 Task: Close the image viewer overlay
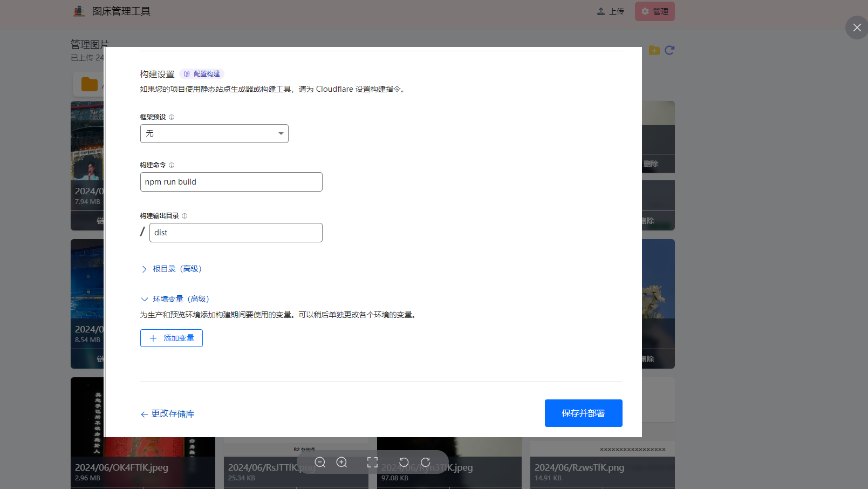[857, 28]
